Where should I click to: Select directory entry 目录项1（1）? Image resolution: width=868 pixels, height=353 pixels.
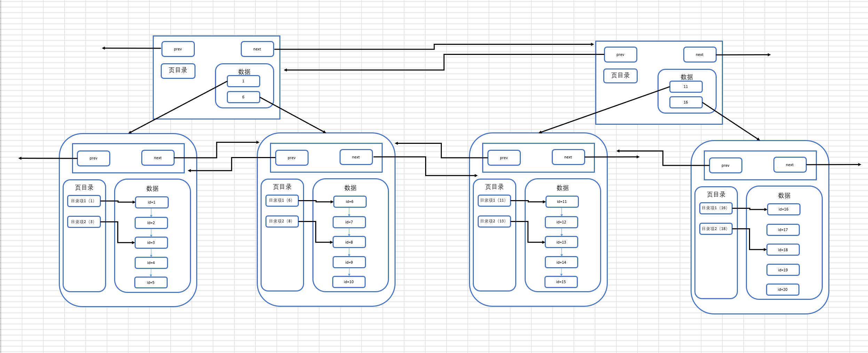point(83,201)
